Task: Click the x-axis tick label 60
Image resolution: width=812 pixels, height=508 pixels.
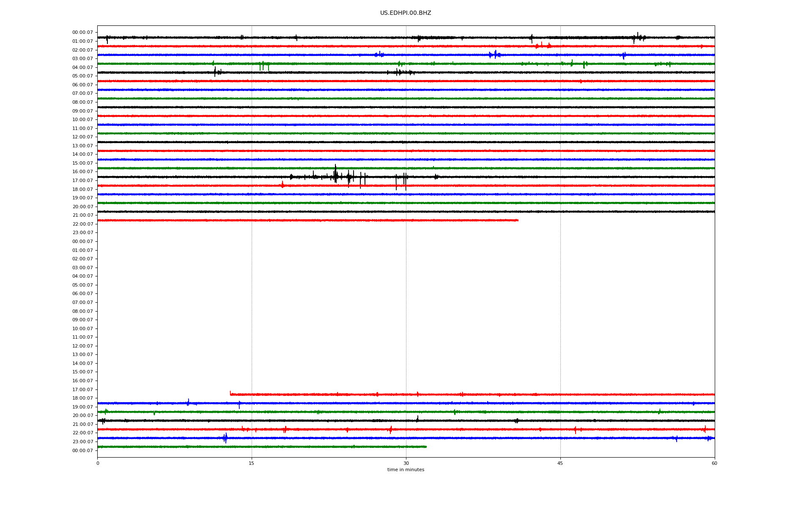Action: point(714,463)
